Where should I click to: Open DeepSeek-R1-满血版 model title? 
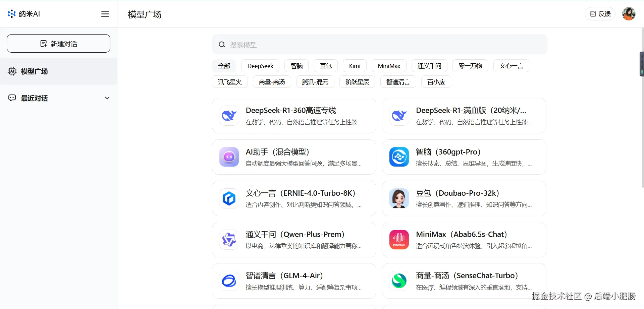click(x=471, y=110)
